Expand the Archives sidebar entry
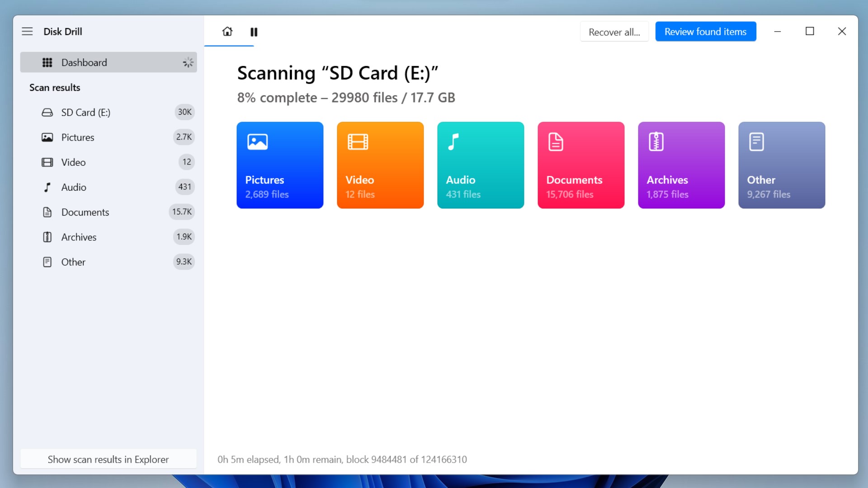Screen dimensions: 868x488 78,237
